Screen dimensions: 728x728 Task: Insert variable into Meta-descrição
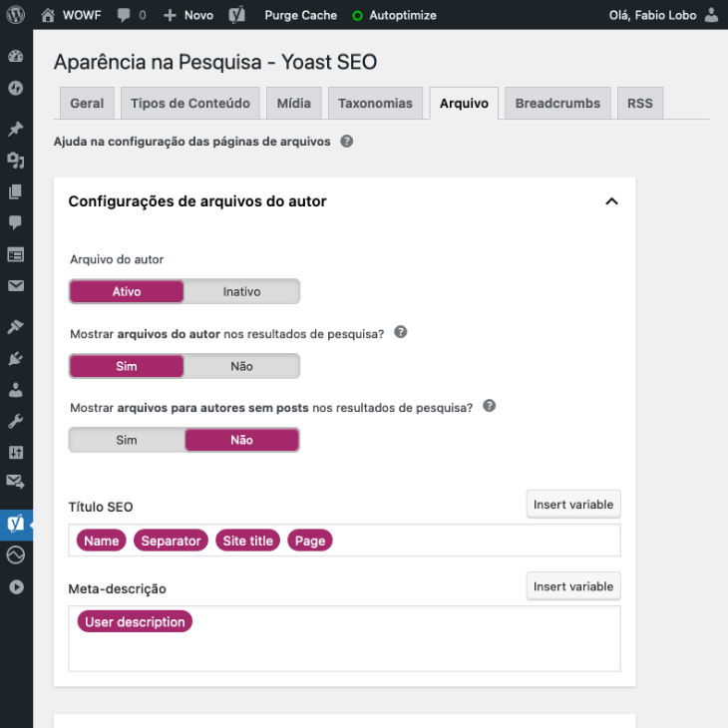573,586
